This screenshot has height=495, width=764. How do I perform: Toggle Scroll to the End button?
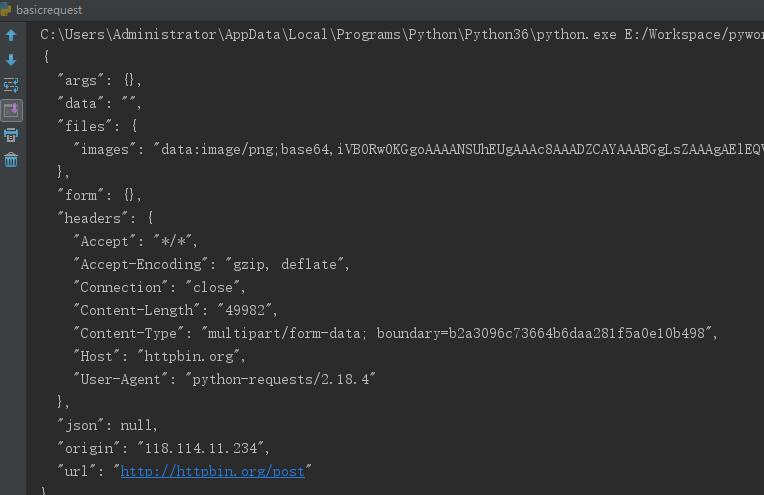tap(11, 111)
